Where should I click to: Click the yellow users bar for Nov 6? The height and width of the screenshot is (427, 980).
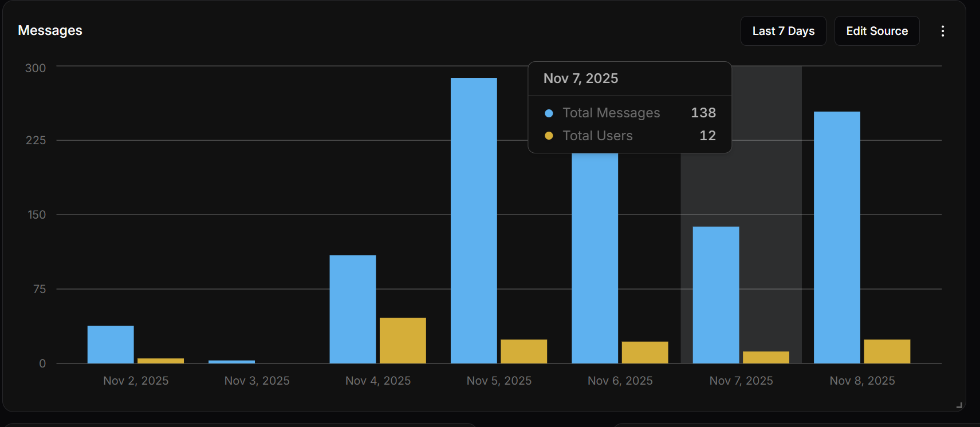click(x=645, y=353)
